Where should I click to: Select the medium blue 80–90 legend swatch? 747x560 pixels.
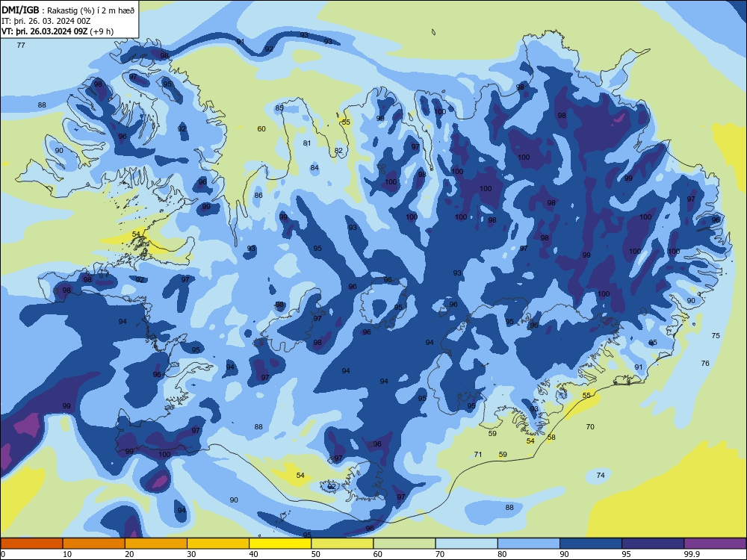(529, 544)
